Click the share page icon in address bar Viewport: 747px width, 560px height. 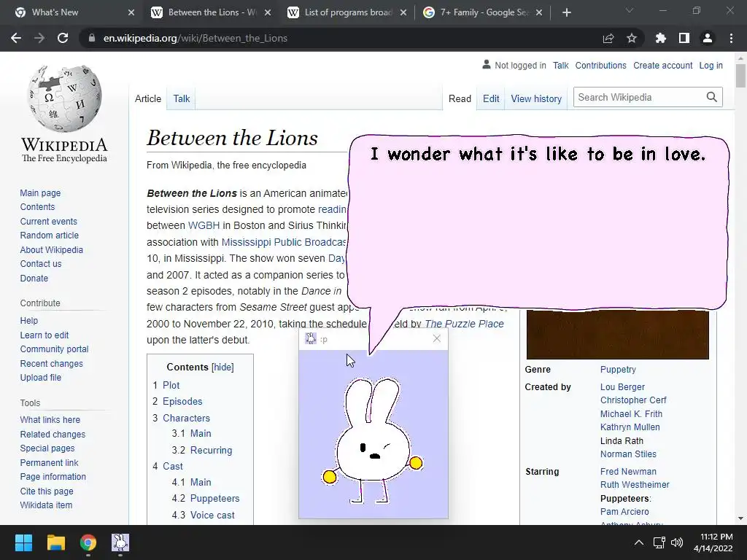pos(608,38)
